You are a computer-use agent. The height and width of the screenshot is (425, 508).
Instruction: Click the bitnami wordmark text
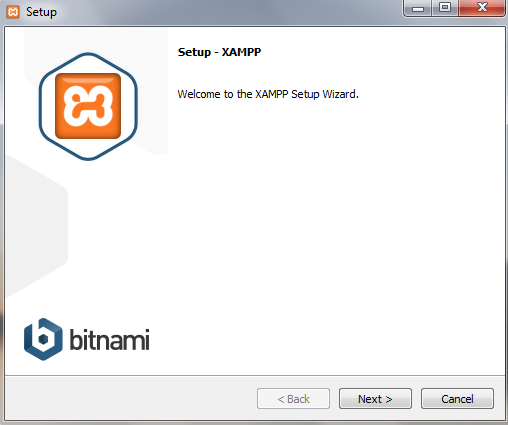point(109,339)
